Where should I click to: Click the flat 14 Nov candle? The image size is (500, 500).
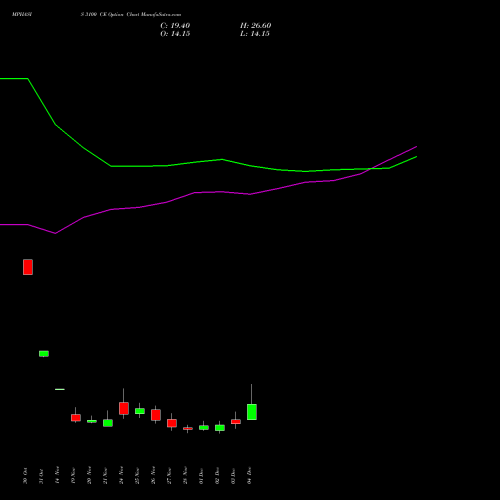tap(60, 389)
